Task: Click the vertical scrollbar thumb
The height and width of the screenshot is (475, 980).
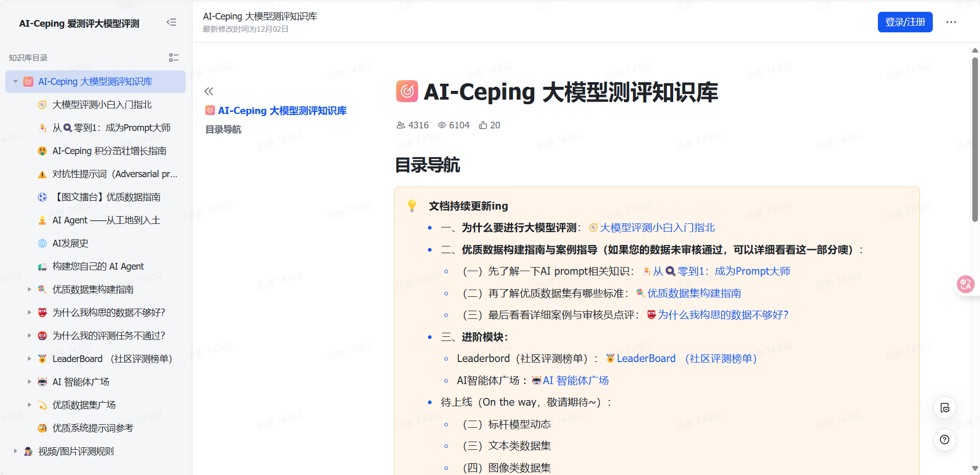Action: (x=975, y=140)
